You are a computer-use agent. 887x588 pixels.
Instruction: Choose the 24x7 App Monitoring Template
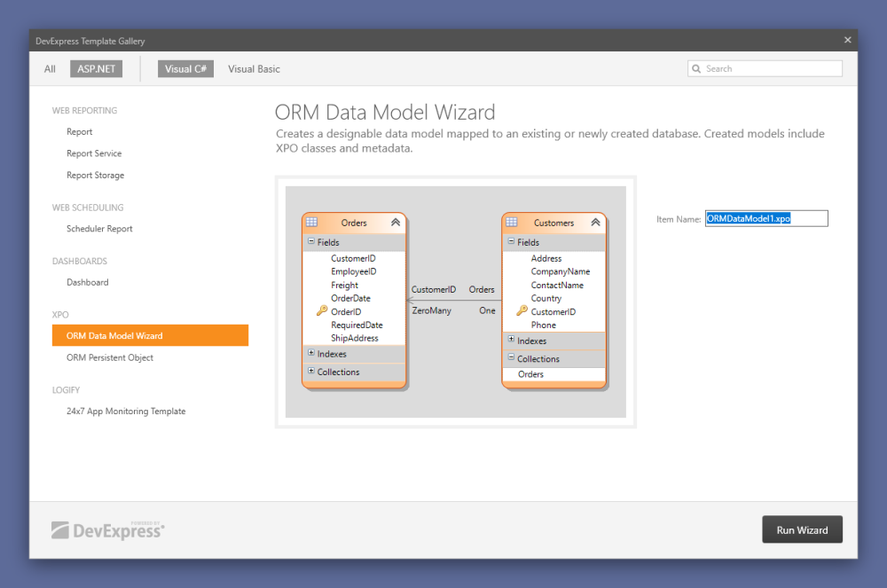pyautogui.click(x=125, y=411)
